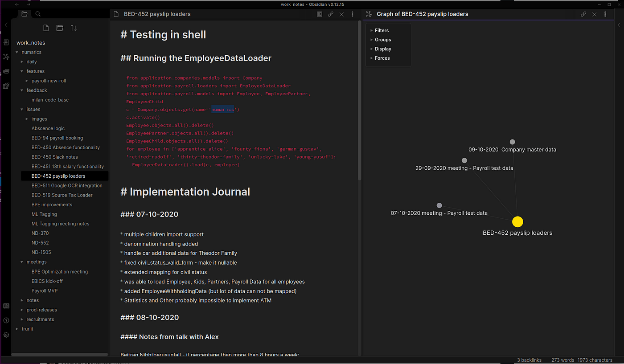Change sort order with the arrows icon

point(74,28)
